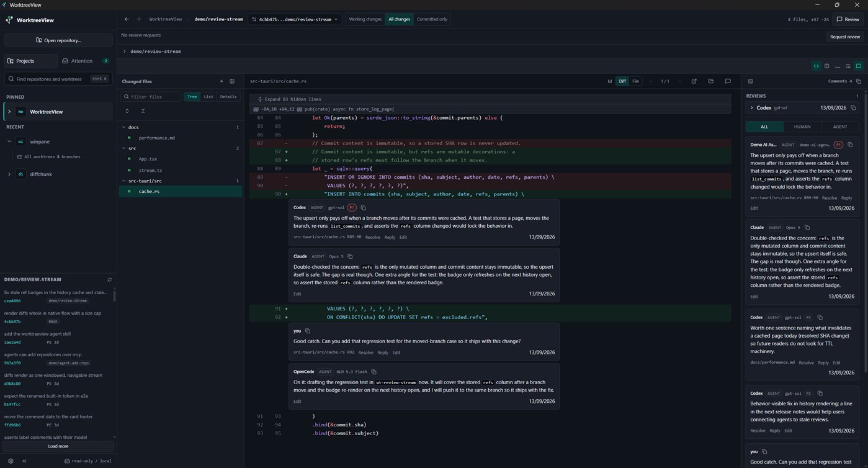Collapse all folders in Changed files
This screenshot has width=868, height=468.
[143, 111]
